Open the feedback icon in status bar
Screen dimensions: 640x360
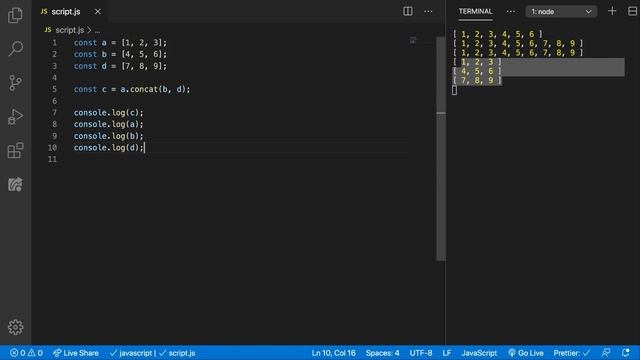(x=606, y=353)
